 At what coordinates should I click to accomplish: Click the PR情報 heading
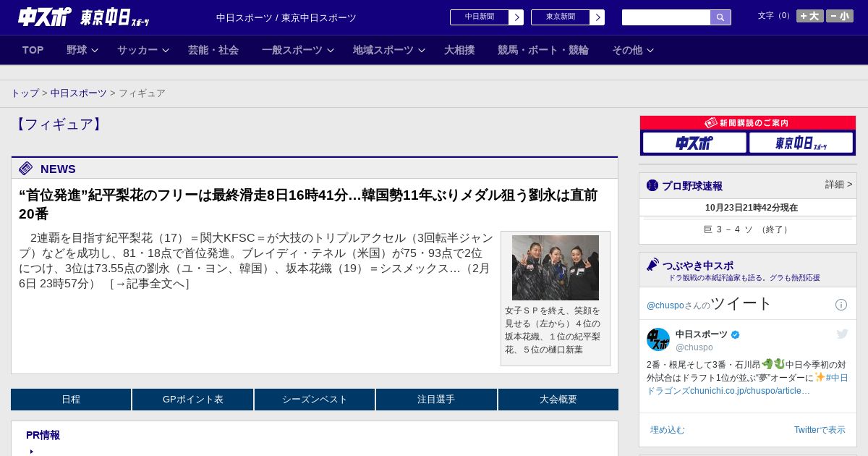43,435
